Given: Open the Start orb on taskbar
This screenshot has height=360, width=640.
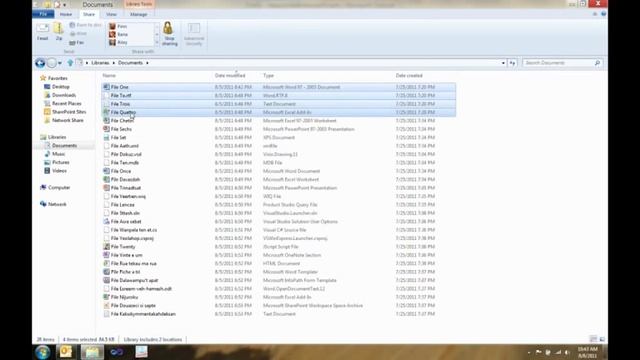Looking at the screenshot, I should pos(42,352).
